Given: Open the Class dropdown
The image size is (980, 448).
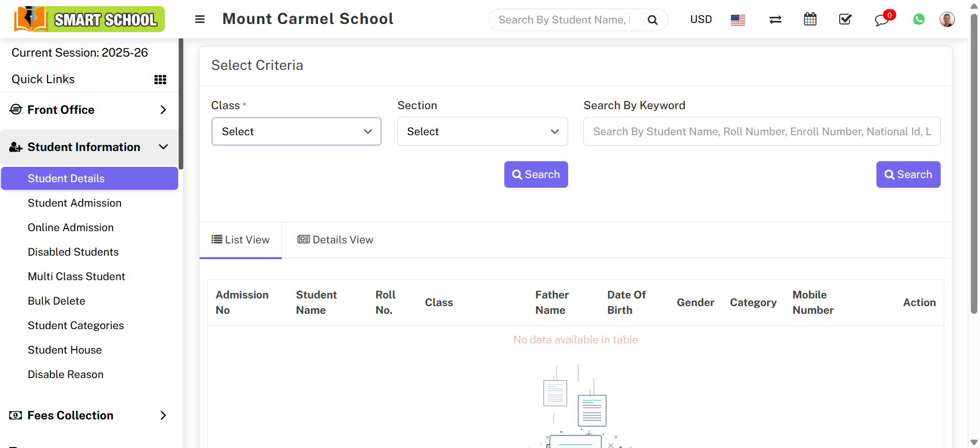Looking at the screenshot, I should point(297,132).
